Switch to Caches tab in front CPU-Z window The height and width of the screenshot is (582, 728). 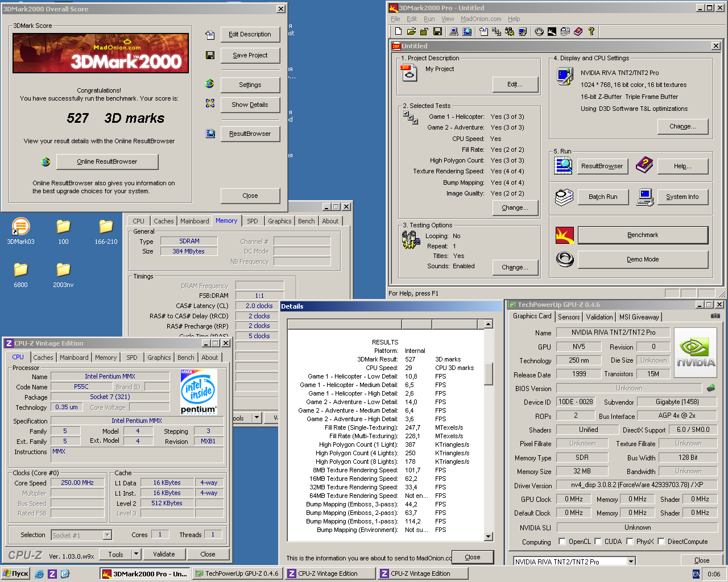click(43, 357)
